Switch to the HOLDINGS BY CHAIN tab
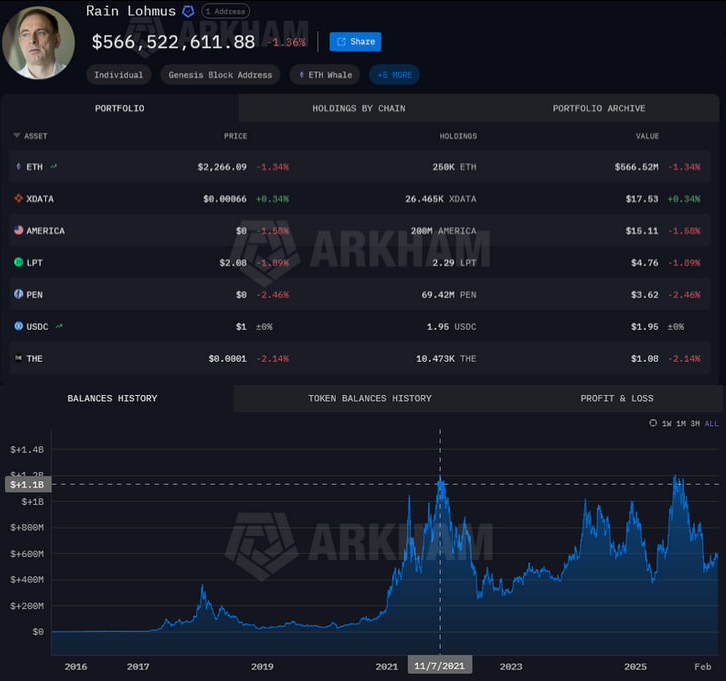 [x=359, y=108]
